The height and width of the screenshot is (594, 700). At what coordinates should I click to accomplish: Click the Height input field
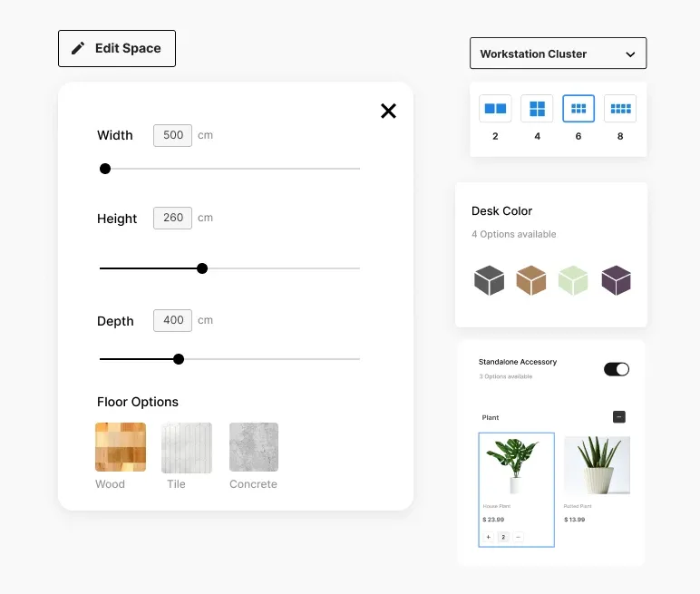point(173,218)
